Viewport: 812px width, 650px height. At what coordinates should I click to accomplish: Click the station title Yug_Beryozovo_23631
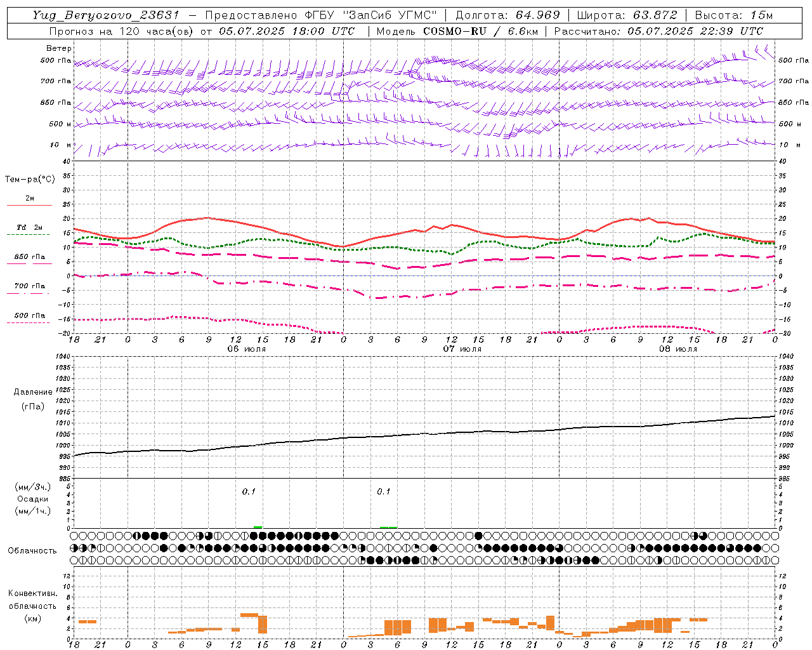point(106,15)
